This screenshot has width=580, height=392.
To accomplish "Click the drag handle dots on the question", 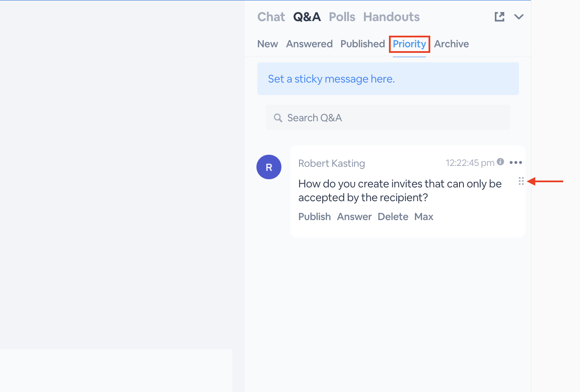I will click(x=521, y=181).
